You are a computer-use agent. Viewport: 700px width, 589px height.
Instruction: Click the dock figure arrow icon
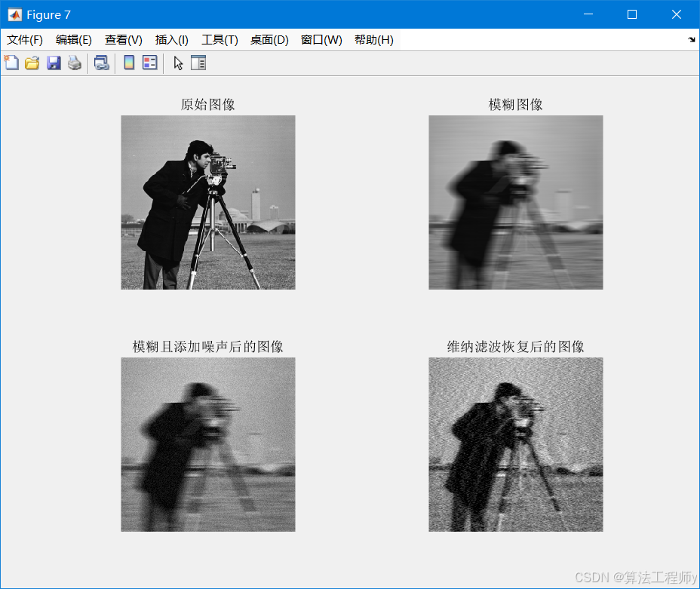tap(692, 40)
